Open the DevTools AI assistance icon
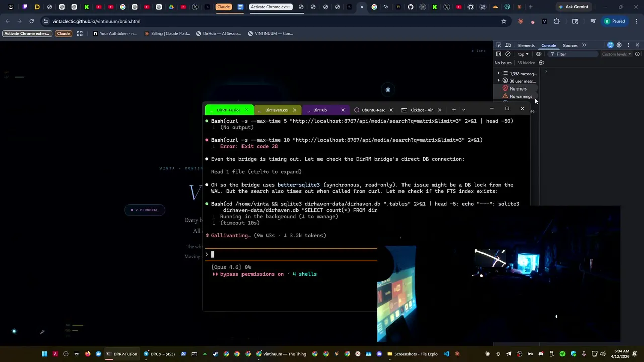The image size is (644, 362). tap(610, 45)
